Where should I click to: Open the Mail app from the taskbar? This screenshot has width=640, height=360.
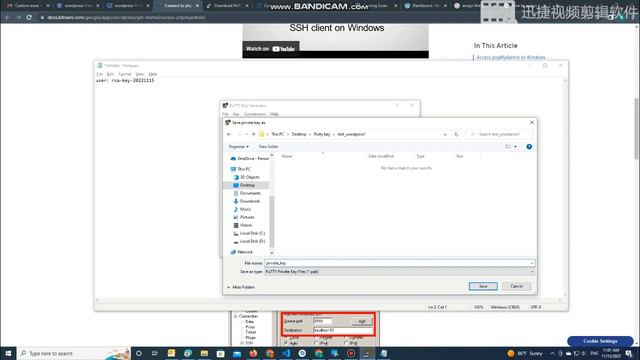237,353
